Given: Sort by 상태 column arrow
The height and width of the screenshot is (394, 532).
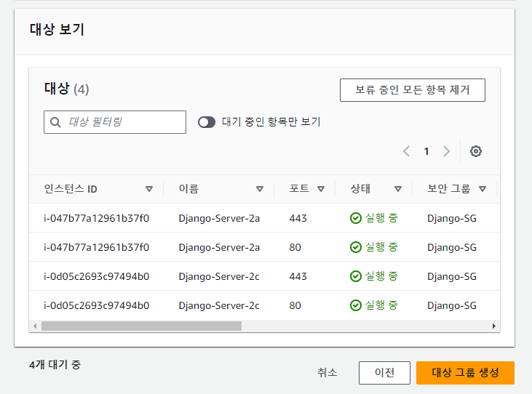Looking at the screenshot, I should pos(398,189).
